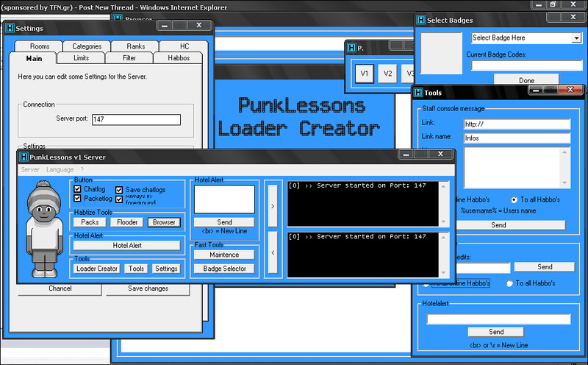Open the Language menu

pyautogui.click(x=60, y=169)
